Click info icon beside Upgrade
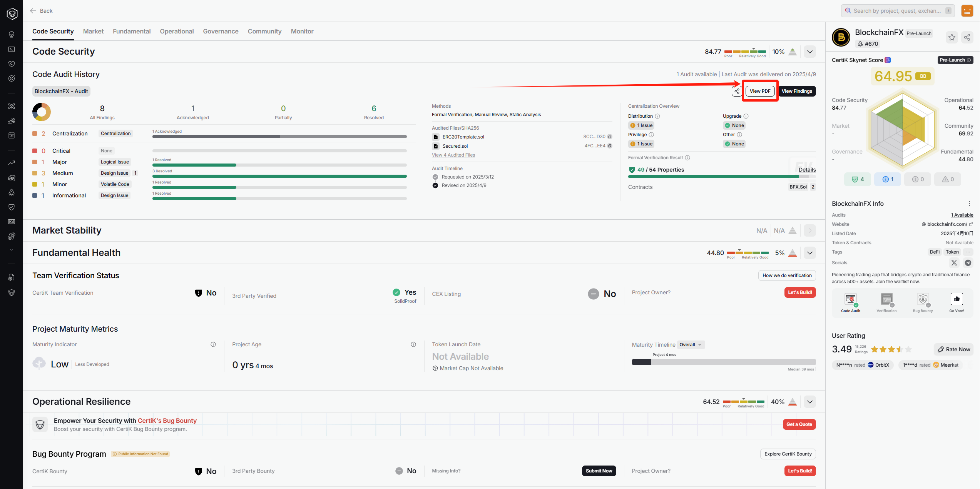The height and width of the screenshot is (489, 980). click(746, 116)
